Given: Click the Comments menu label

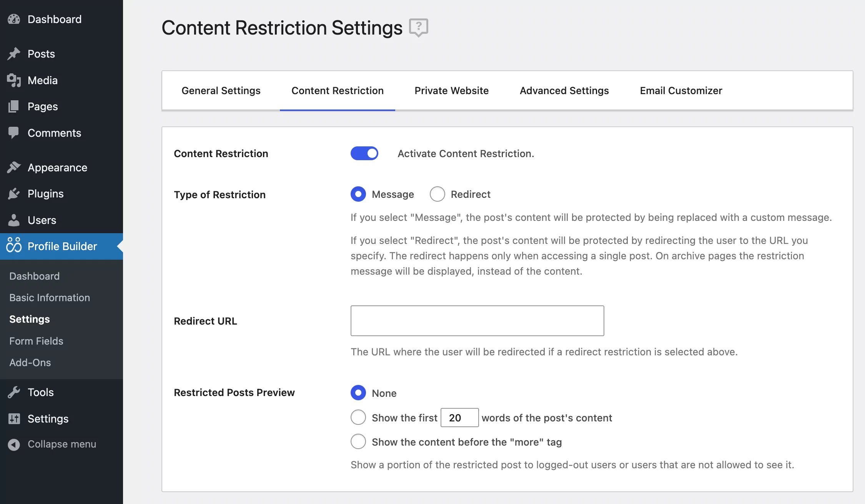Looking at the screenshot, I should pyautogui.click(x=54, y=133).
